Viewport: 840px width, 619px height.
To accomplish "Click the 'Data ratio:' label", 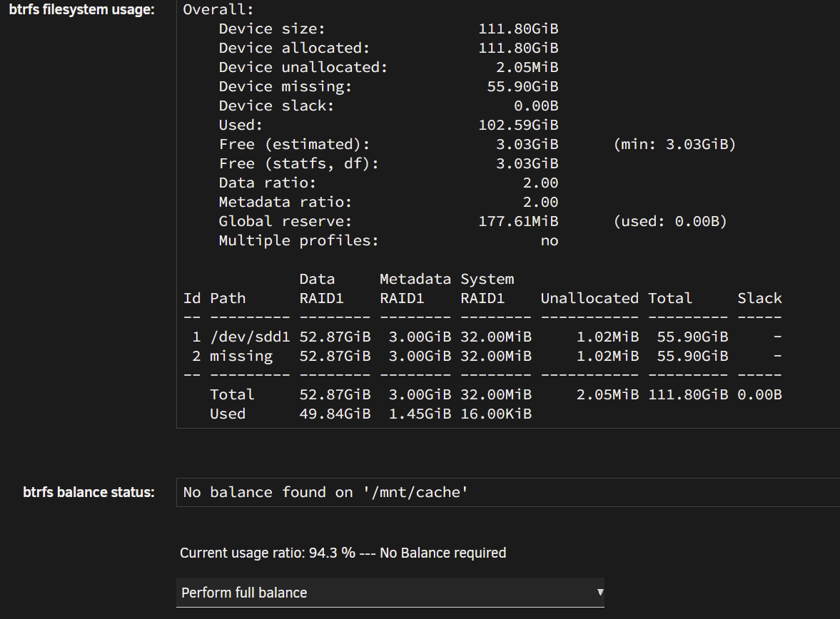I will pos(268,183).
